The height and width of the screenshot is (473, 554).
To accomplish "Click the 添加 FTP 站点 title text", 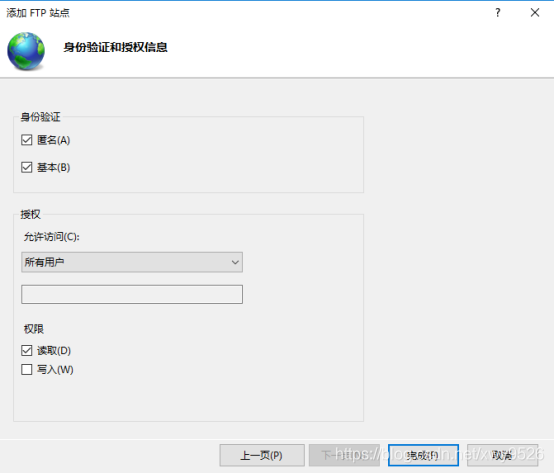I will point(38,13).
